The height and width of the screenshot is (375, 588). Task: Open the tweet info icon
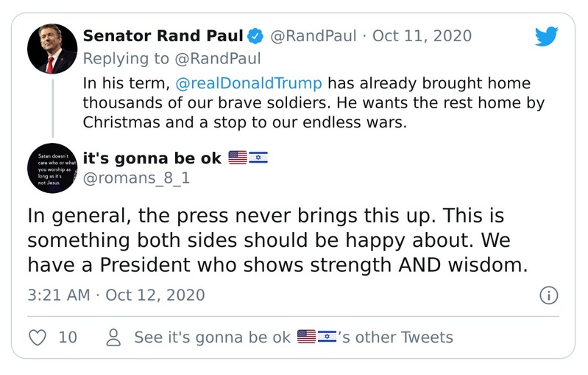549,295
